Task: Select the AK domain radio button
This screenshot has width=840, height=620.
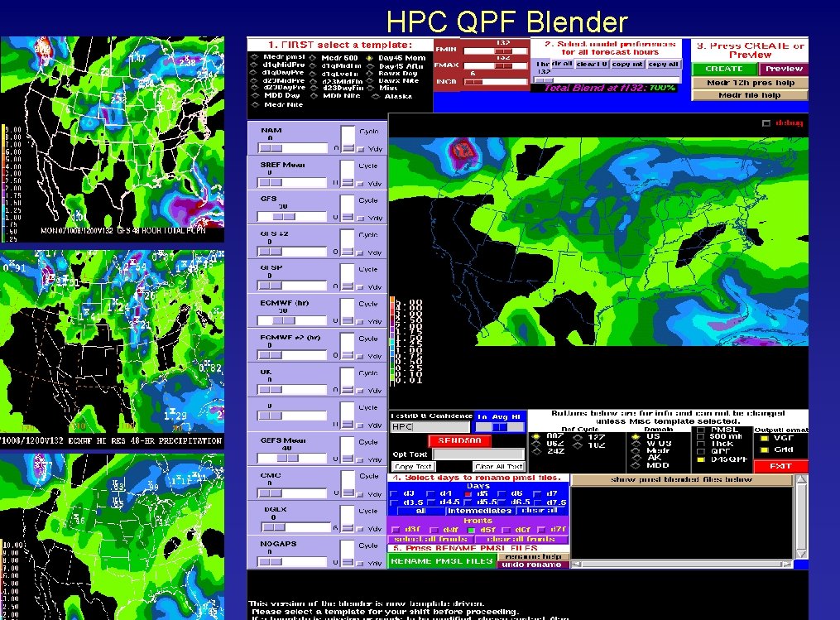Action: point(636,458)
